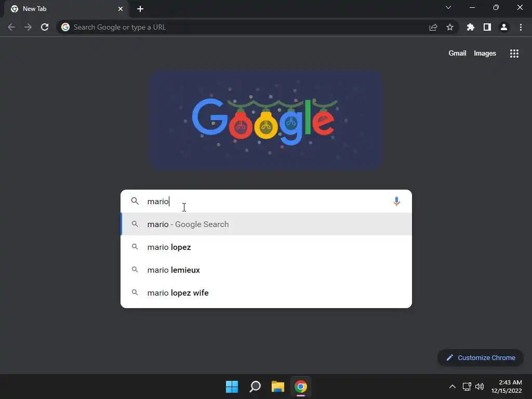The width and height of the screenshot is (532, 399).
Task: Click the browser back arrow
Action: (x=11, y=27)
